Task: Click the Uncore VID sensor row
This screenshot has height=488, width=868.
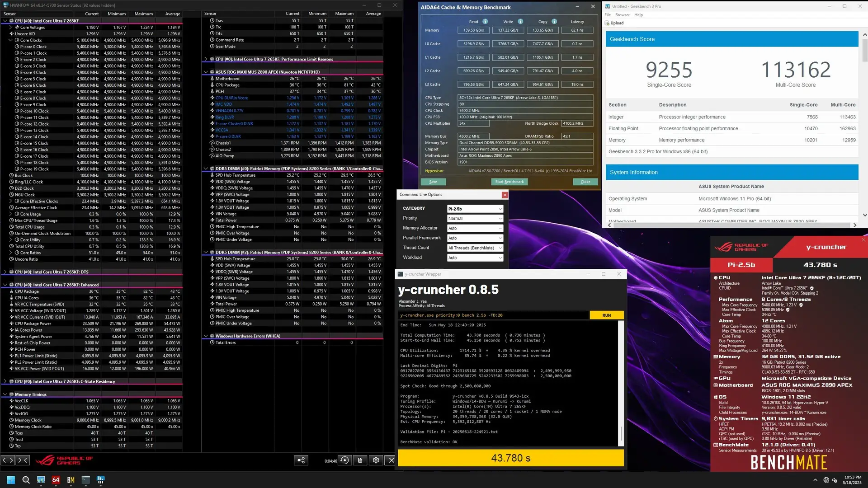Action: [x=95, y=34]
